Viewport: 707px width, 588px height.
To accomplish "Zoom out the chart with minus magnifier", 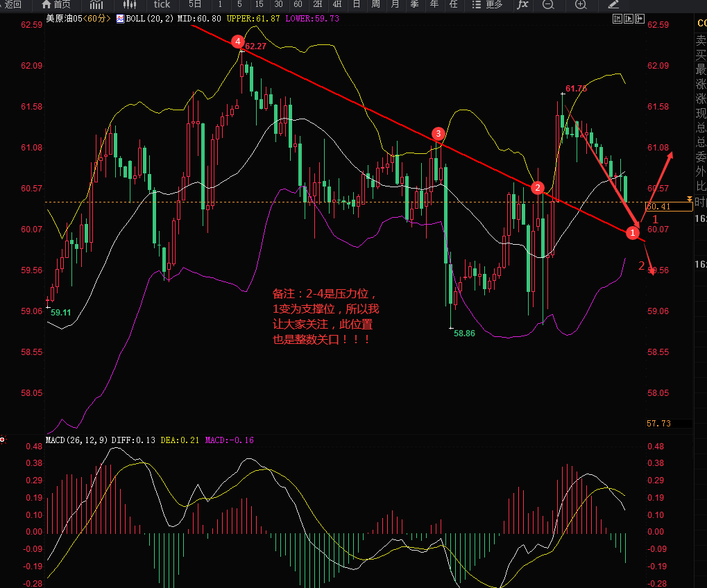I will click(548, 4).
